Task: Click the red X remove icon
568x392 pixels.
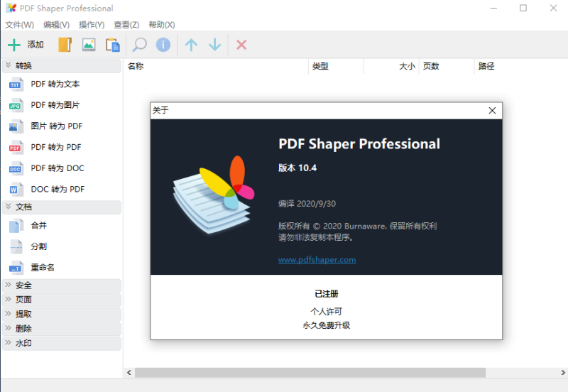Action: 241,45
